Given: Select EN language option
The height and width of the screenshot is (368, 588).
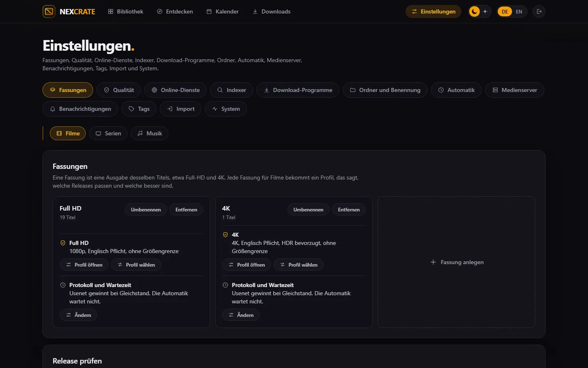Looking at the screenshot, I should click(519, 11).
